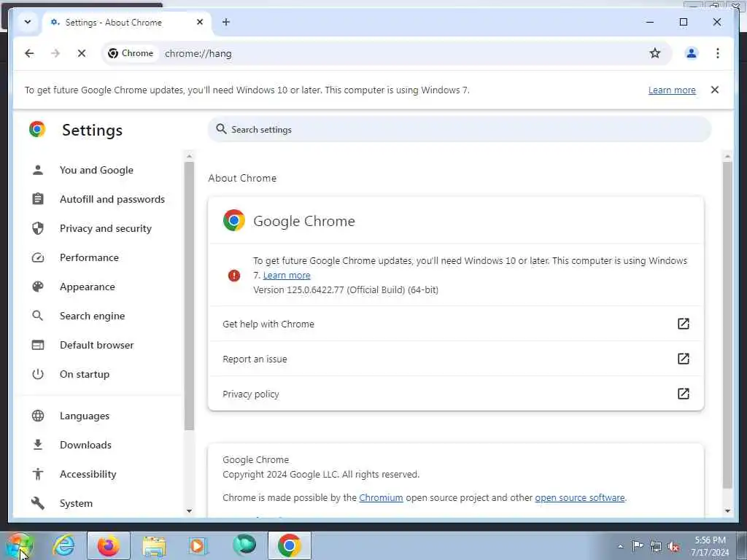Viewport: 747px width, 560px height.
Task: Click sidebar scrollbar down arrow
Action: [x=189, y=511]
